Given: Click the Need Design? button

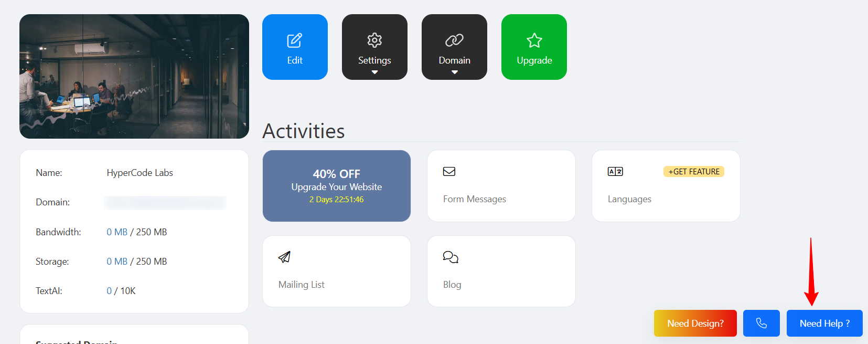Looking at the screenshot, I should coord(695,323).
